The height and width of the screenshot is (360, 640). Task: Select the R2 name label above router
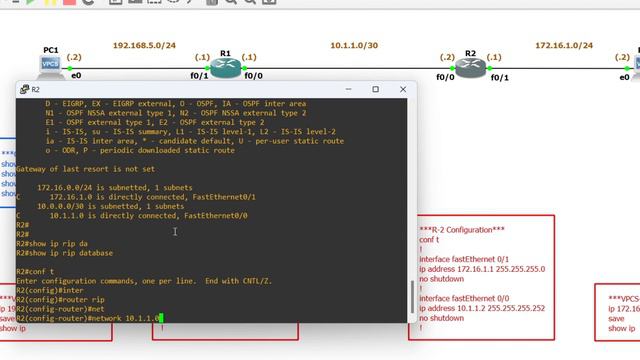point(470,53)
